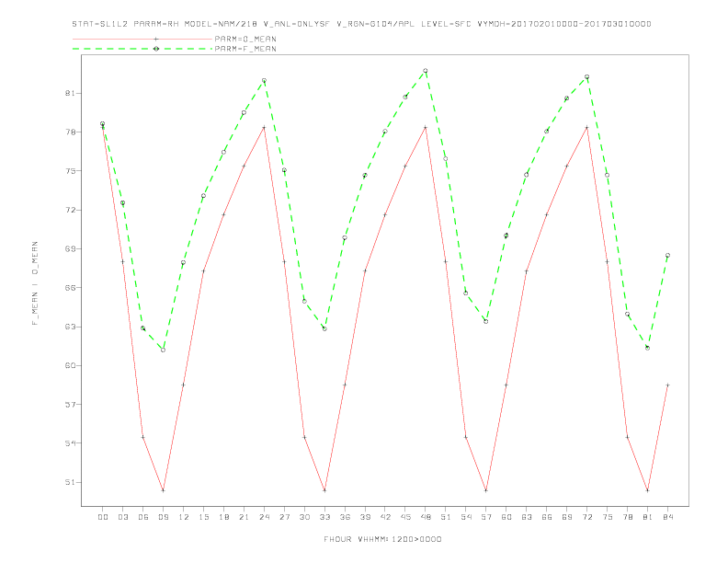
Task: Select the red O_MEAN point at hour 48
Action: click(426, 127)
